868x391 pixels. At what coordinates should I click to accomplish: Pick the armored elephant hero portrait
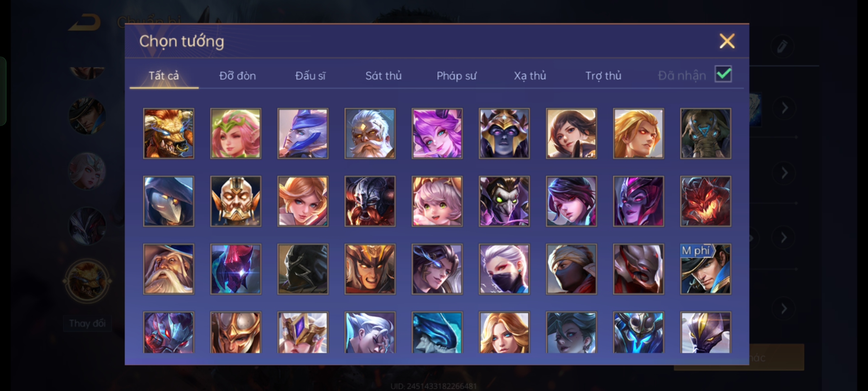click(x=705, y=133)
